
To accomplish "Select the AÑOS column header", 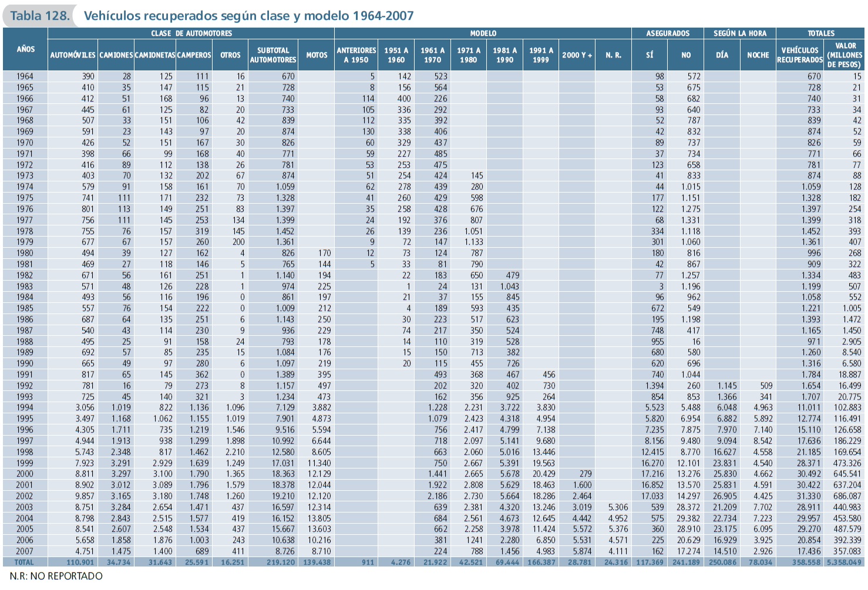I will coord(25,49).
